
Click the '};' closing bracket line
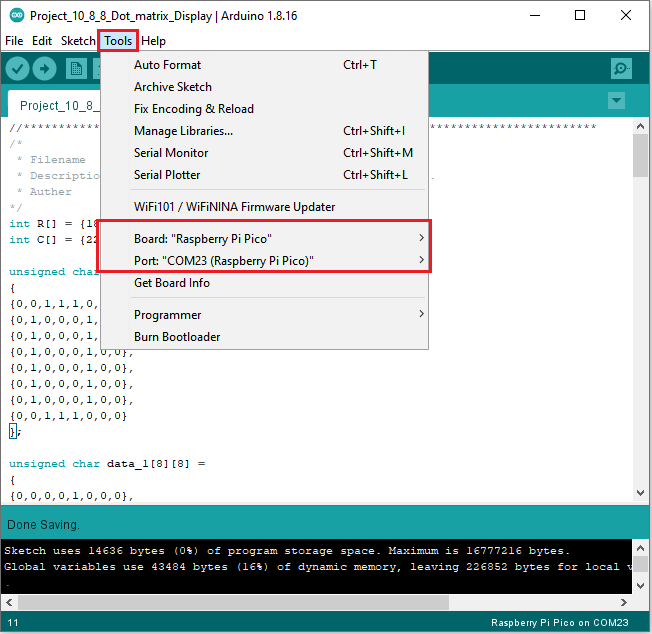15,432
